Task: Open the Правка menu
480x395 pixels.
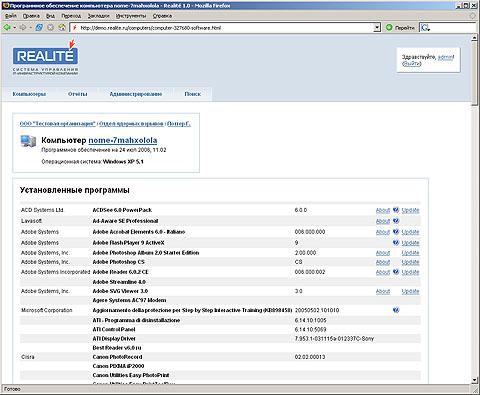Action: pyautogui.click(x=31, y=16)
